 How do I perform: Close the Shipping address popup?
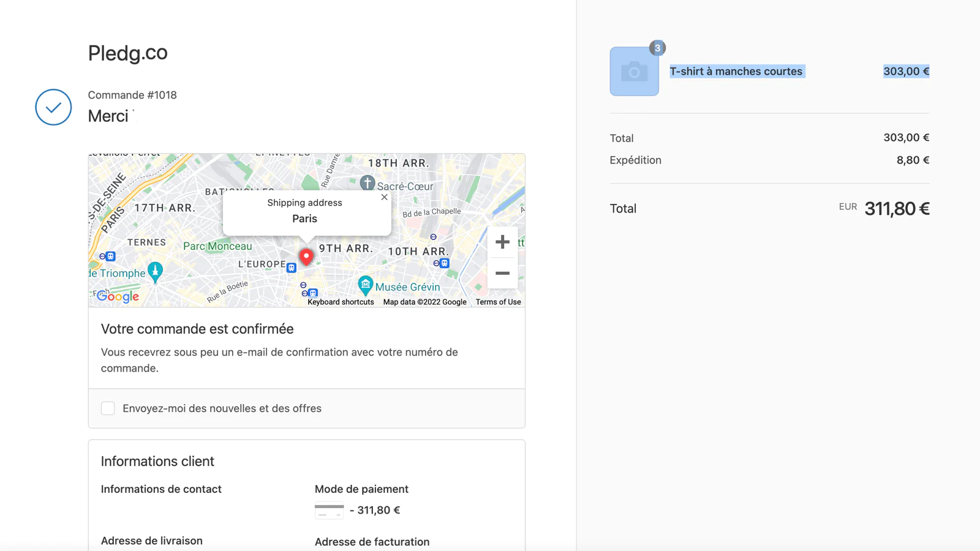pyautogui.click(x=384, y=197)
